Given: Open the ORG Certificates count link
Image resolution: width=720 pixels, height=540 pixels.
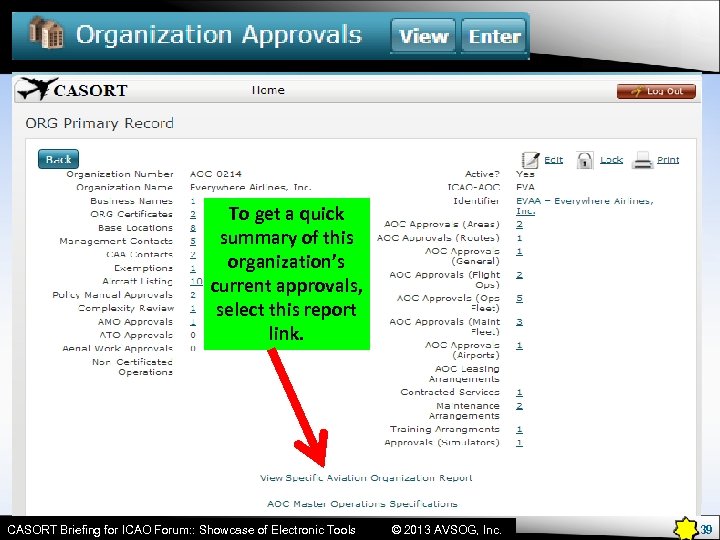Looking at the screenshot, I should (x=193, y=214).
